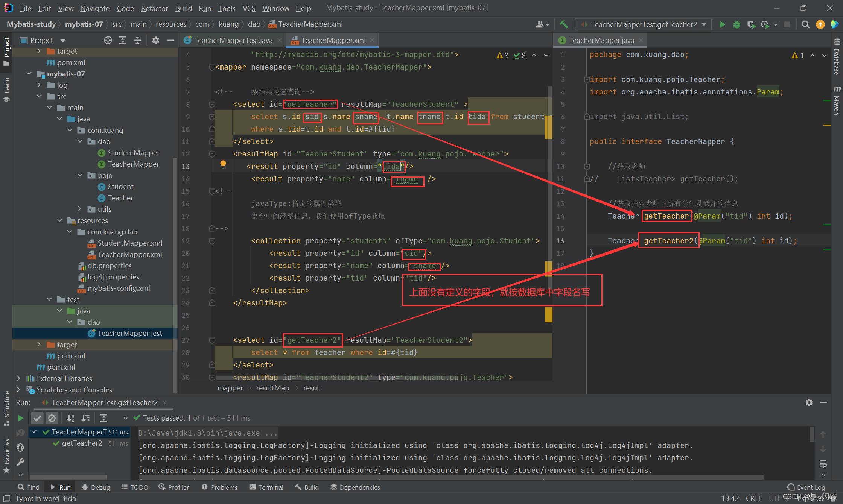The height and width of the screenshot is (504, 843).
Task: Open the Refactor menu
Action: click(154, 8)
